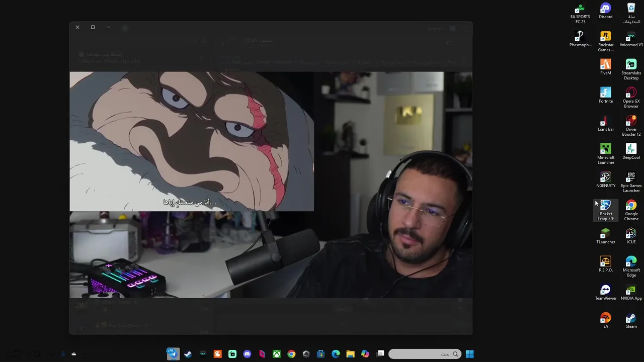Open the EA SPORTS FC 25 desktop shortcut

[x=580, y=14]
